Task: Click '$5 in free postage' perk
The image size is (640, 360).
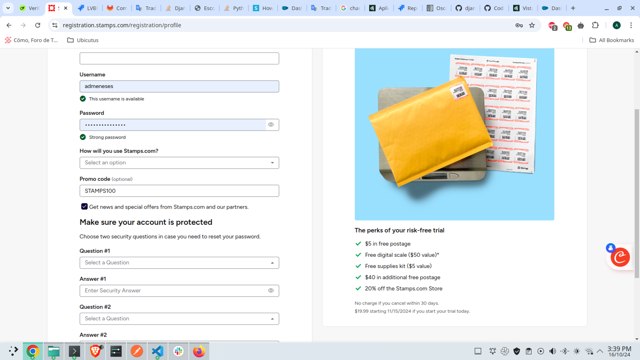Action: coord(388,244)
